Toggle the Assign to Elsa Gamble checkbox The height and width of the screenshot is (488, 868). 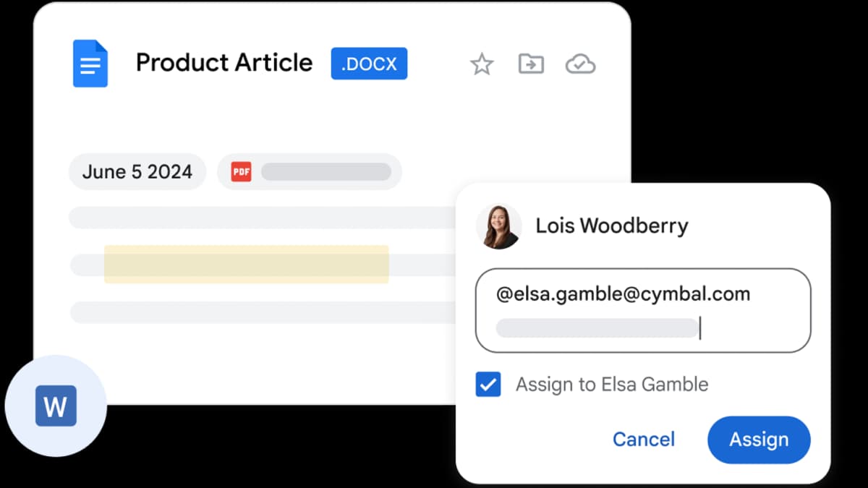(488, 385)
